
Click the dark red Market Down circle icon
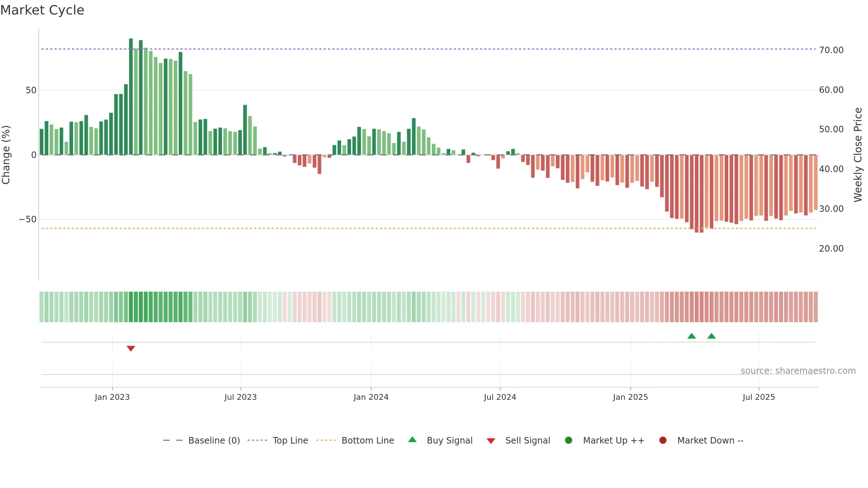point(663,440)
